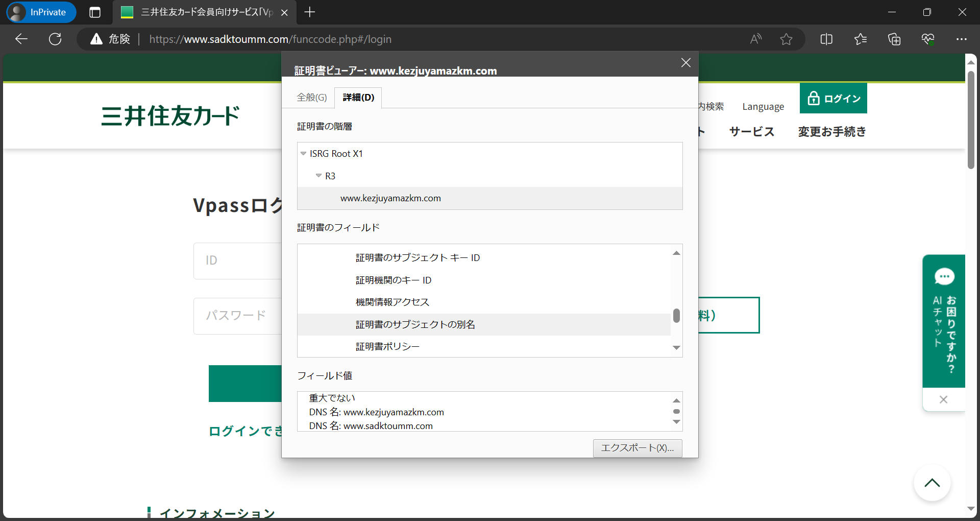Click the fields list scrollbar thumb
The height and width of the screenshot is (521, 980).
point(676,316)
